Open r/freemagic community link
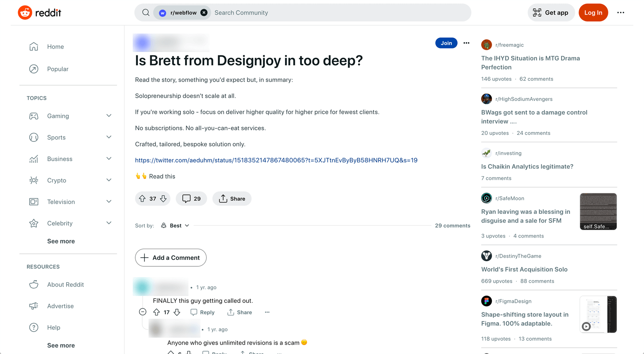This screenshot has width=644, height=354. click(509, 45)
